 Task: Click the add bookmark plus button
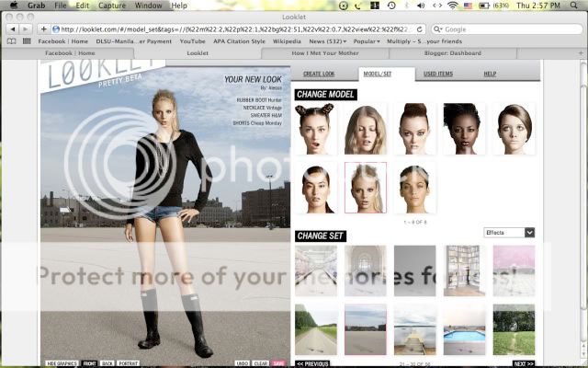coord(43,29)
